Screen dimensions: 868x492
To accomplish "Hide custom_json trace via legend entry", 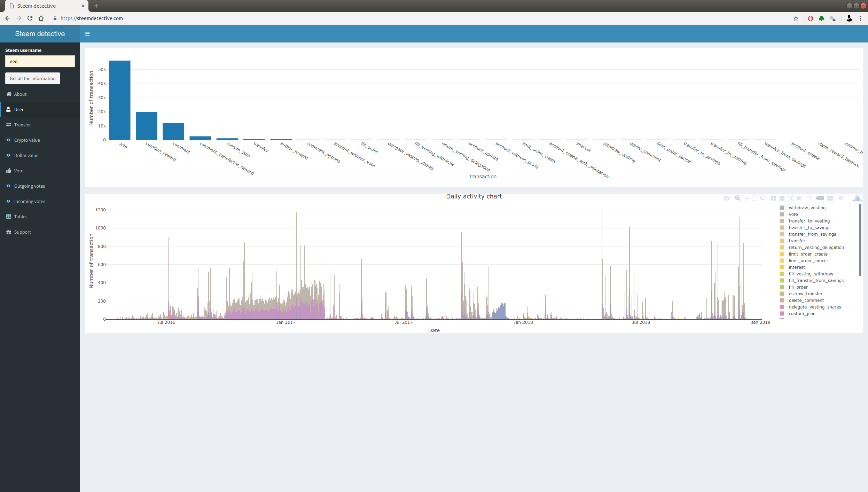I will coord(802,314).
